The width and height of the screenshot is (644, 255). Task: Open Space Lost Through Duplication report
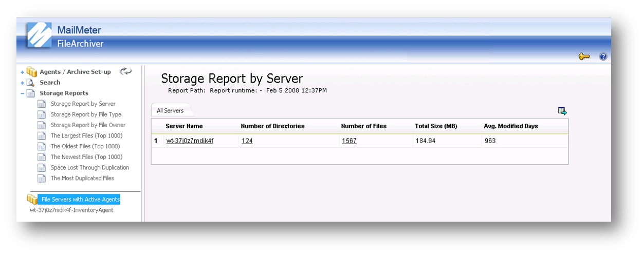pyautogui.click(x=90, y=168)
